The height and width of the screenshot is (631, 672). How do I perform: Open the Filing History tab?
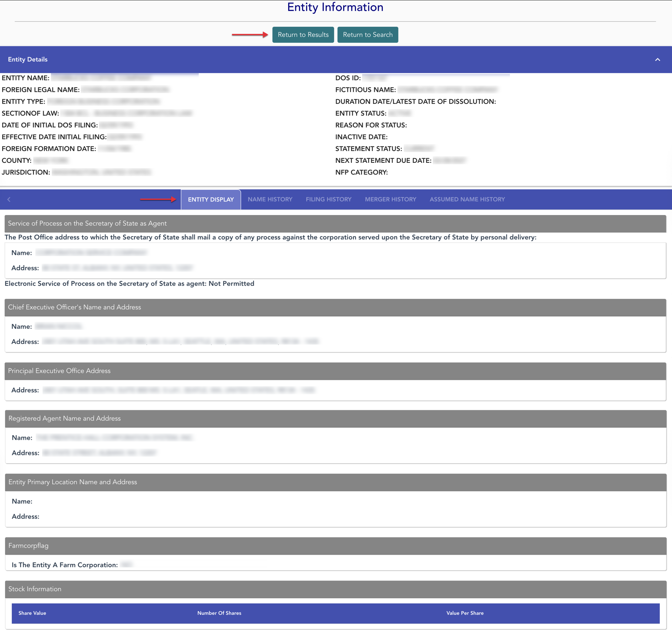(x=328, y=200)
